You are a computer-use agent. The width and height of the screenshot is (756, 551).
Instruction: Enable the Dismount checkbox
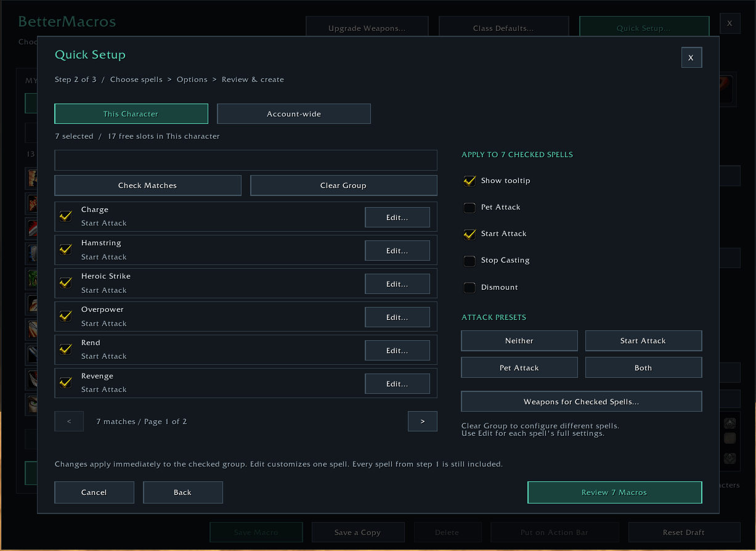click(x=469, y=287)
